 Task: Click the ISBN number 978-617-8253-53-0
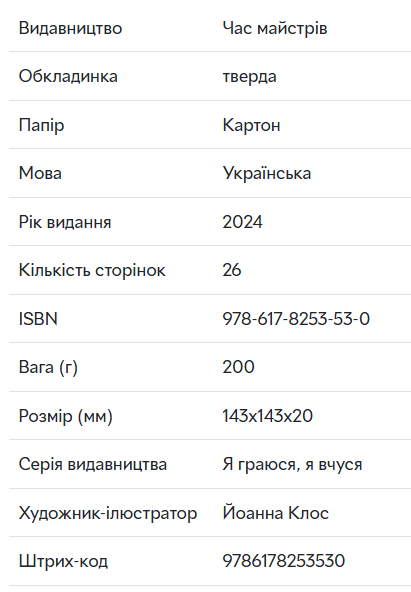coord(296,319)
